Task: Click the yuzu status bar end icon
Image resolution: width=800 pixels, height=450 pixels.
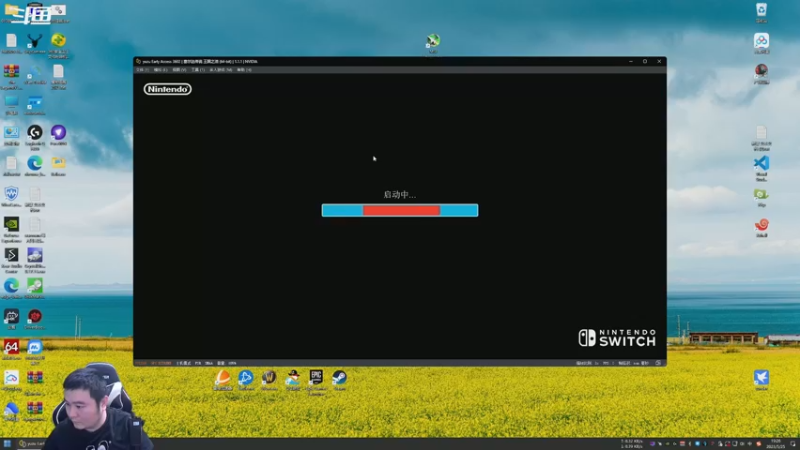Action: 658,363
